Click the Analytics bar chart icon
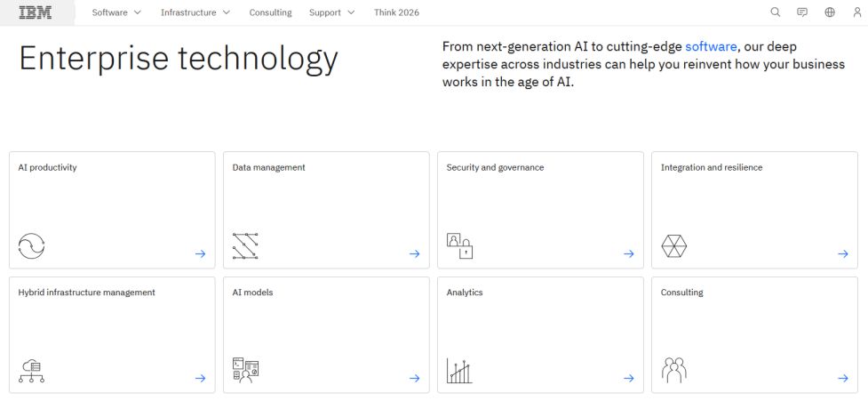Screen dimensions: 868x401 460,371
